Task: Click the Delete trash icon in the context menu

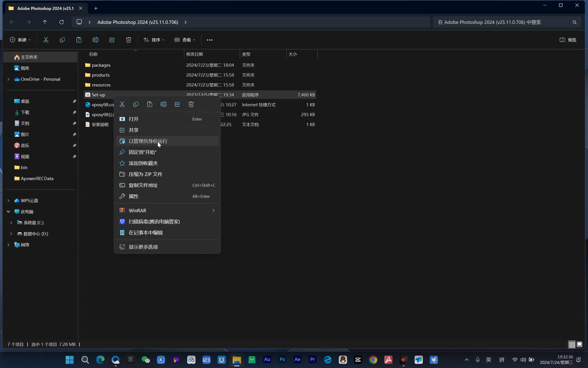Action: click(x=191, y=104)
